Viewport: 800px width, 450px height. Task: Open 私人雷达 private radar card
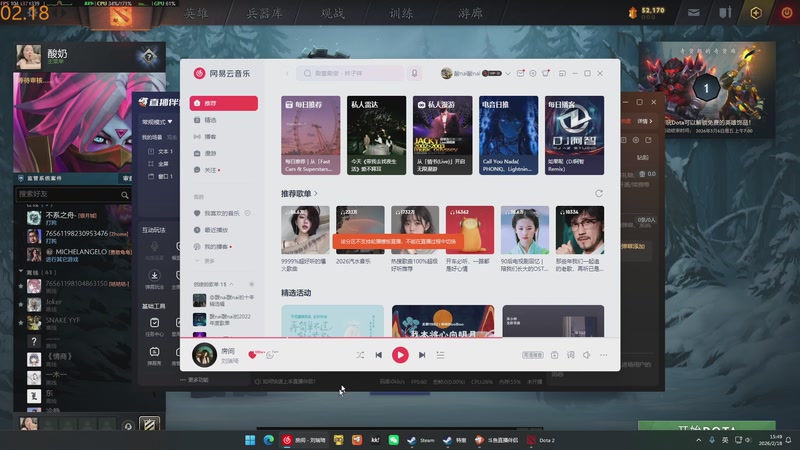tap(377, 135)
